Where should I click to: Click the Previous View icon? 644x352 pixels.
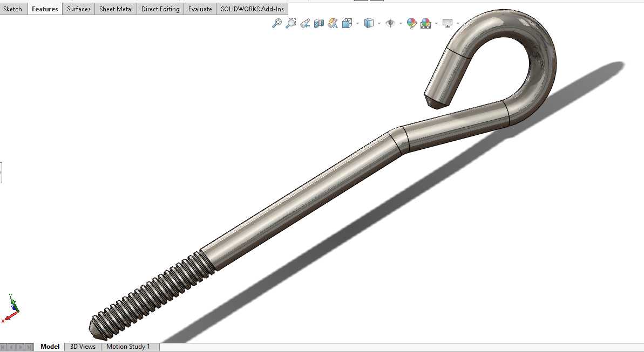click(x=305, y=23)
